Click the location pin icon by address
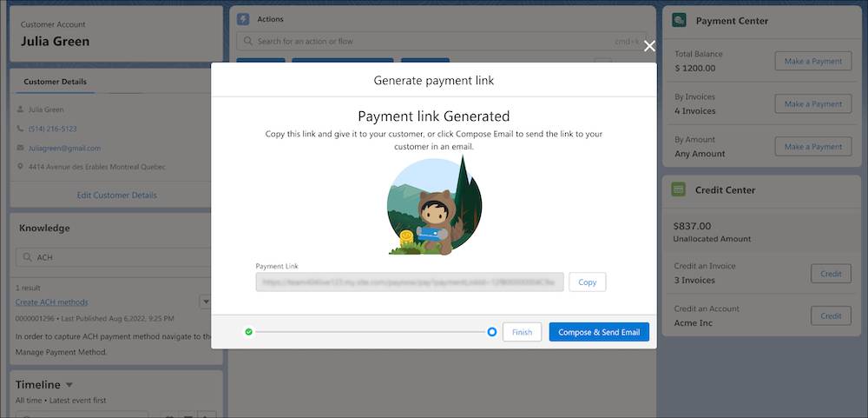Viewport: 868px width, 418px height. click(x=21, y=166)
